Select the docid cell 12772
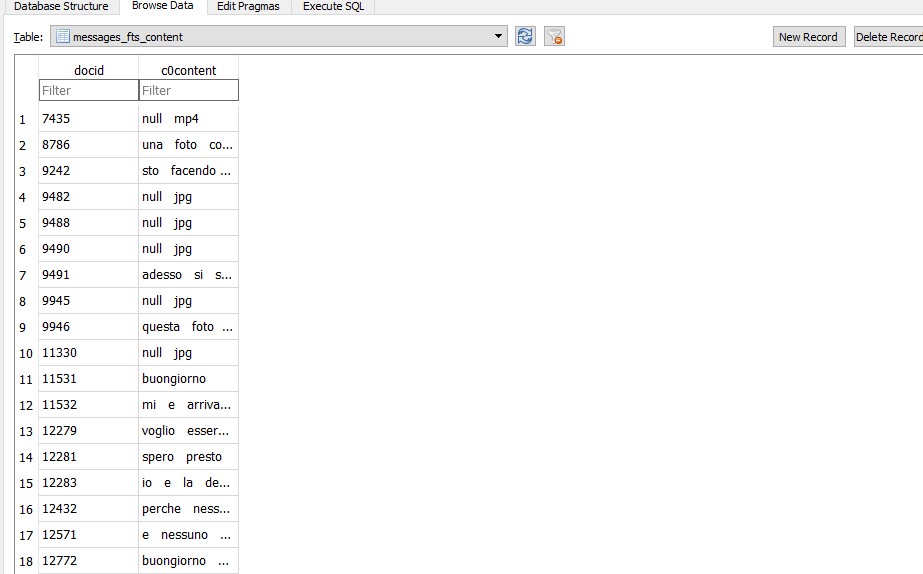Viewport: 923px width, 574px height. pos(89,560)
